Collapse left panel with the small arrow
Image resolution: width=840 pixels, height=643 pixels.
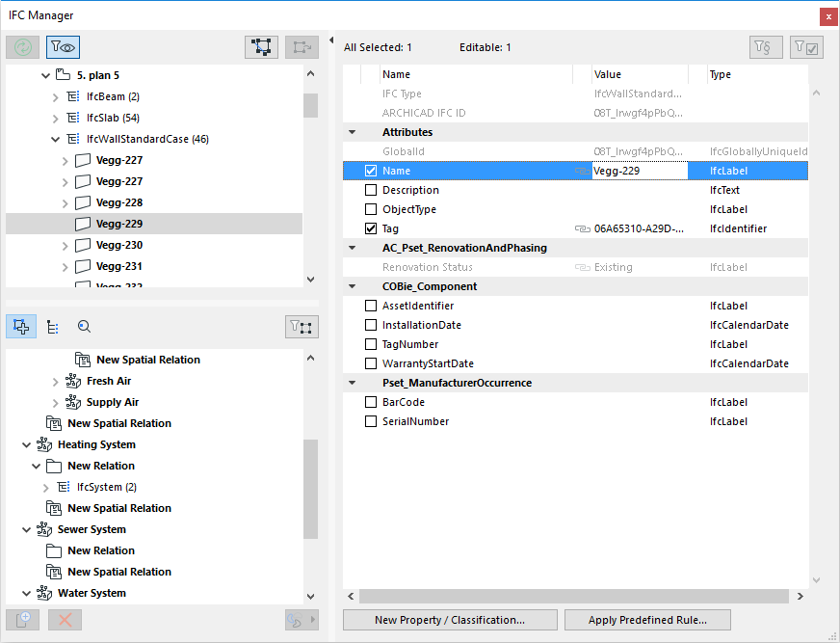pyautogui.click(x=331, y=40)
